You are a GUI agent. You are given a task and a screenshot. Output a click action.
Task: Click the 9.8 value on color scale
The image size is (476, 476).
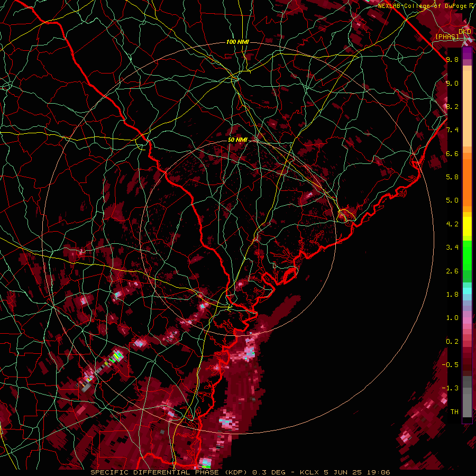pyautogui.click(x=452, y=60)
